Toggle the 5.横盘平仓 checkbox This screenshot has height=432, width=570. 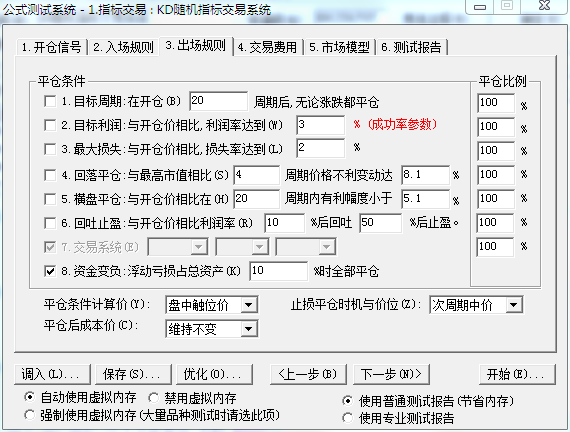50,199
